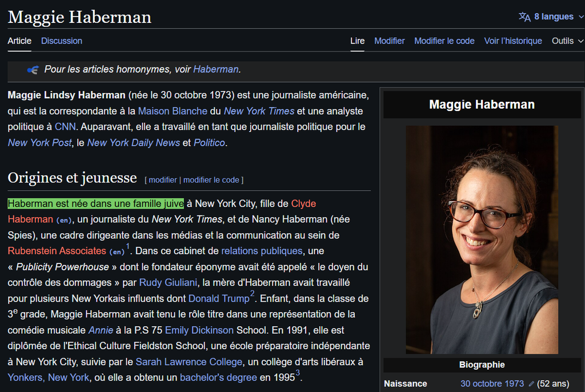Click the translate languages icon
Viewport: 585px width, 392px height.
[524, 17]
